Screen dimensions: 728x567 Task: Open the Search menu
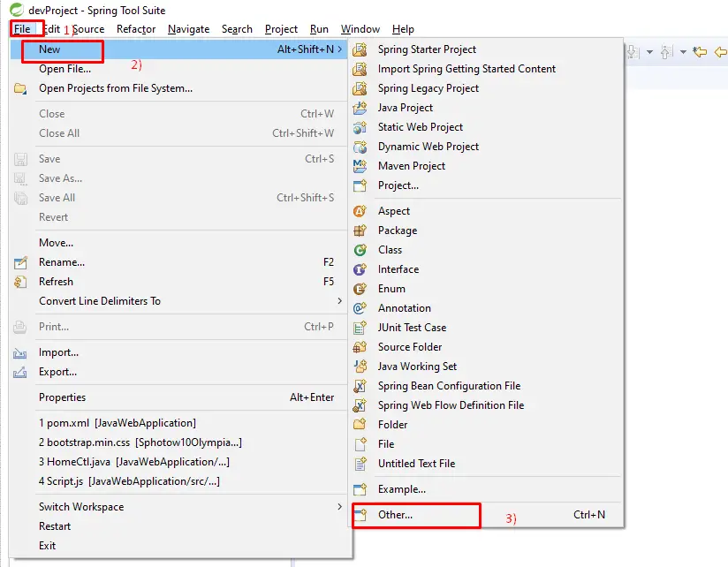tap(238, 29)
